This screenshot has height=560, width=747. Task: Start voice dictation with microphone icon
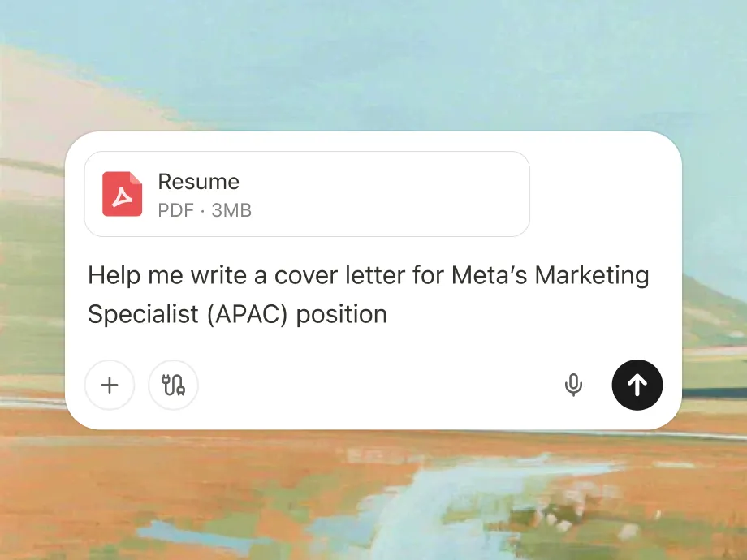click(x=573, y=385)
